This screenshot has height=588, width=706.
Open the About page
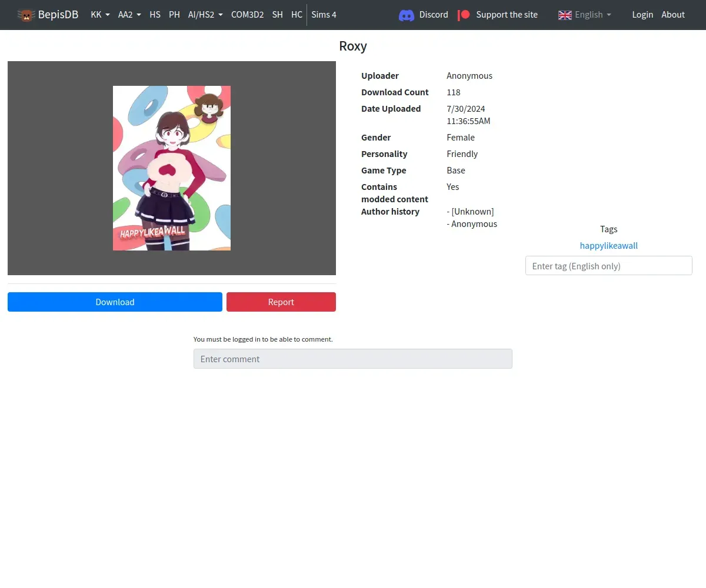click(x=673, y=15)
